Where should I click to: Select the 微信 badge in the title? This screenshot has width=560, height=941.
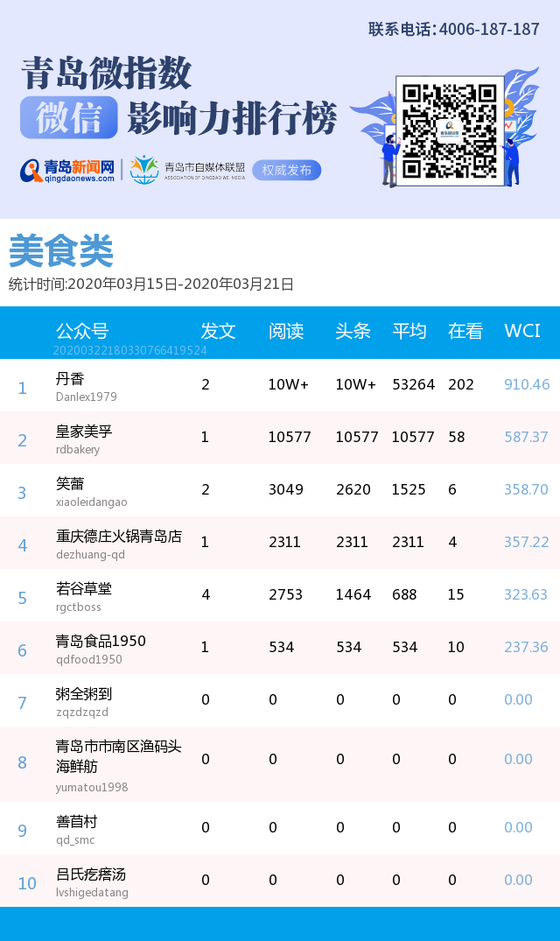pyautogui.click(x=69, y=118)
